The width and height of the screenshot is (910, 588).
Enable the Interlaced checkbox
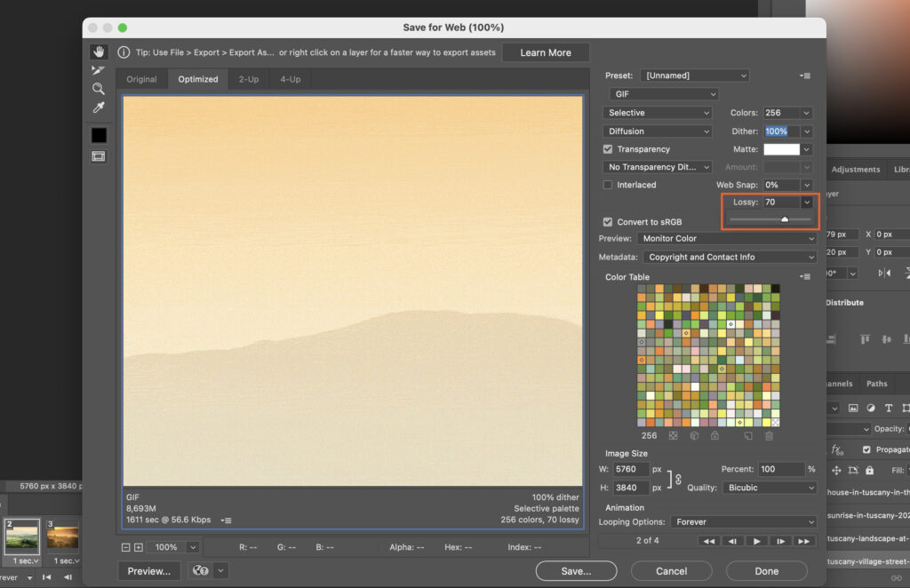point(608,185)
